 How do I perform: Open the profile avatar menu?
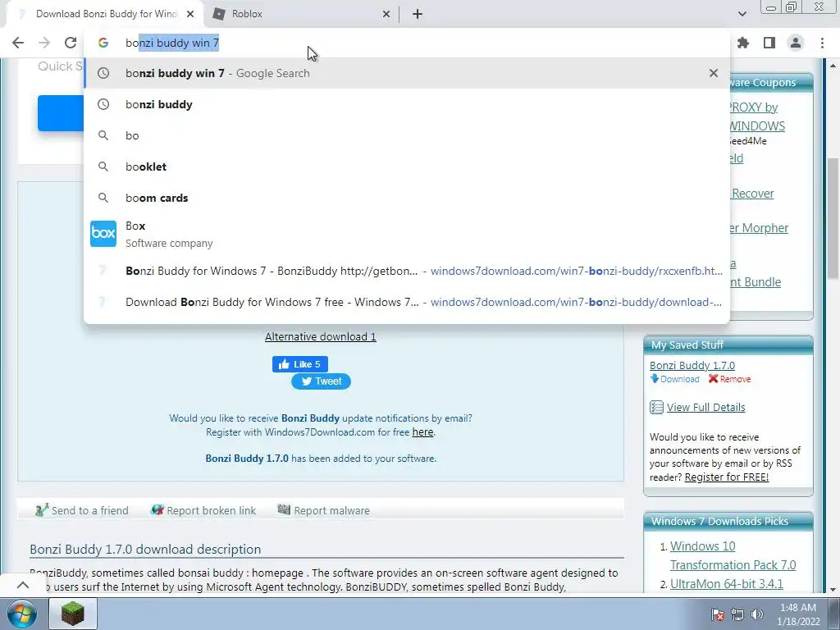(x=796, y=43)
